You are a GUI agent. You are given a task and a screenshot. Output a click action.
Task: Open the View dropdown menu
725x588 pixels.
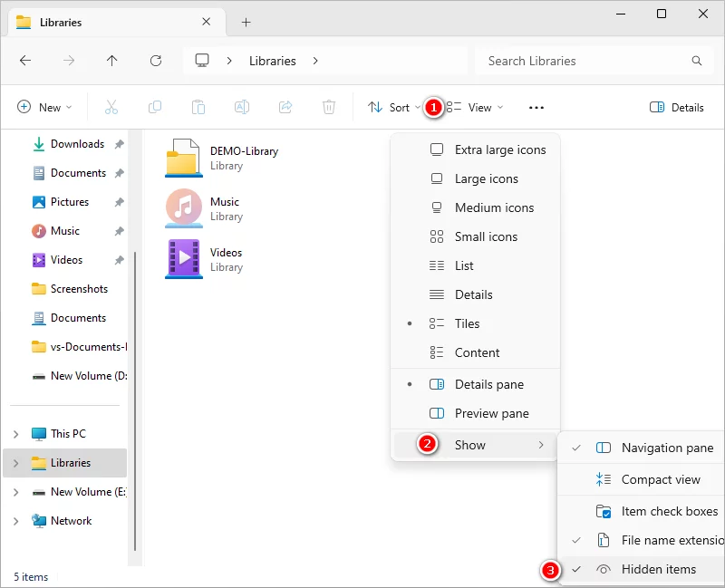(x=475, y=107)
